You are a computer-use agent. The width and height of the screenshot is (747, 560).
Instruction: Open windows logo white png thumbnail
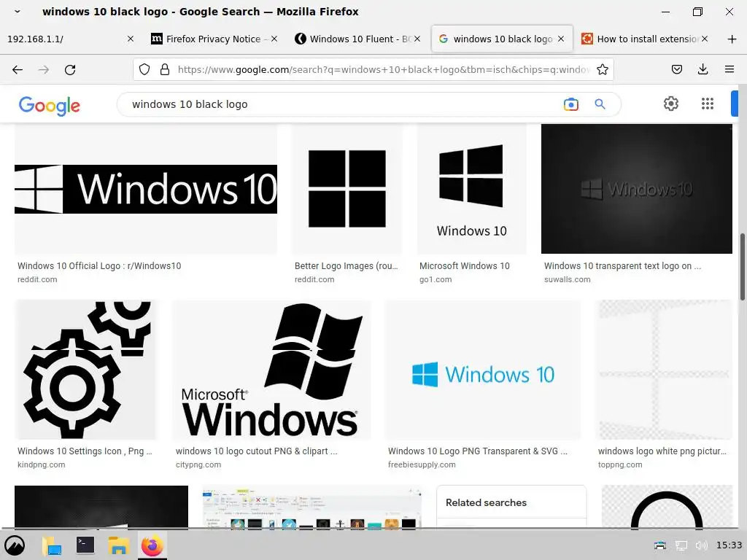click(664, 370)
